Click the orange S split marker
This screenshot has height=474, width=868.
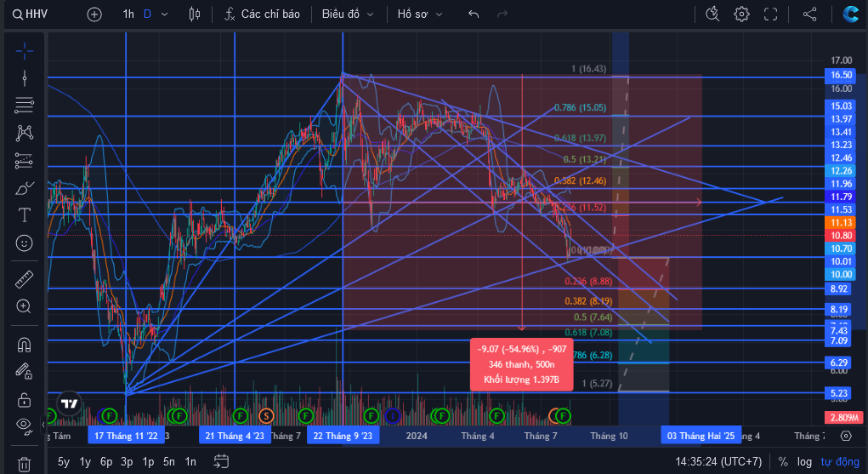pyautogui.click(x=266, y=415)
